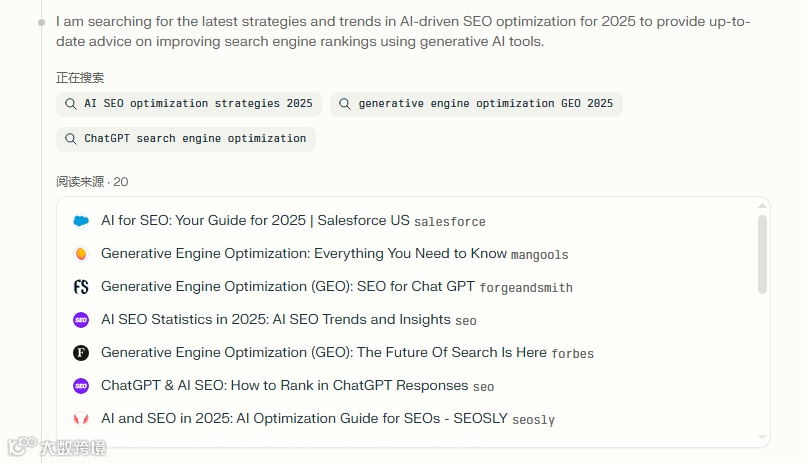Click the magnifier icon in the ChatGPT search chip
The height and width of the screenshot is (463, 807).
(x=71, y=139)
